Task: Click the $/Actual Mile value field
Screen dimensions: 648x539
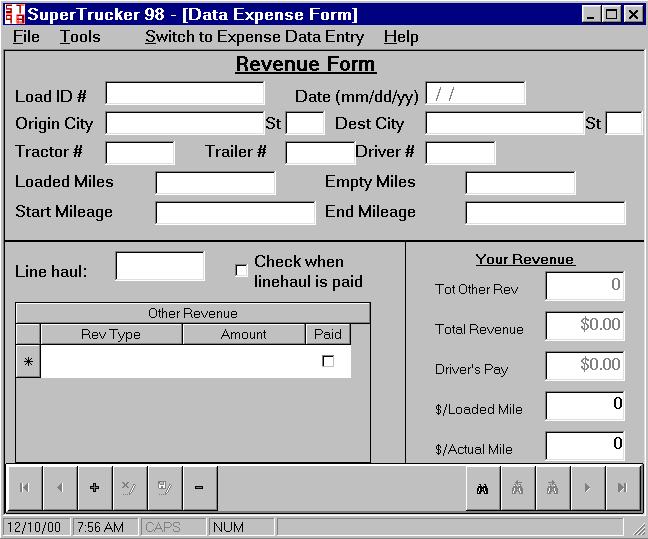Action: pos(585,445)
